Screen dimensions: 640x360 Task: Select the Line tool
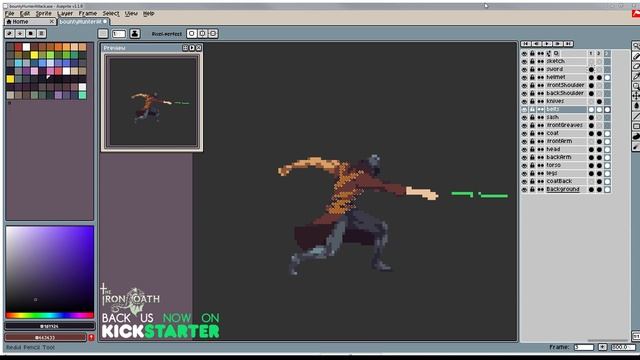636,116
